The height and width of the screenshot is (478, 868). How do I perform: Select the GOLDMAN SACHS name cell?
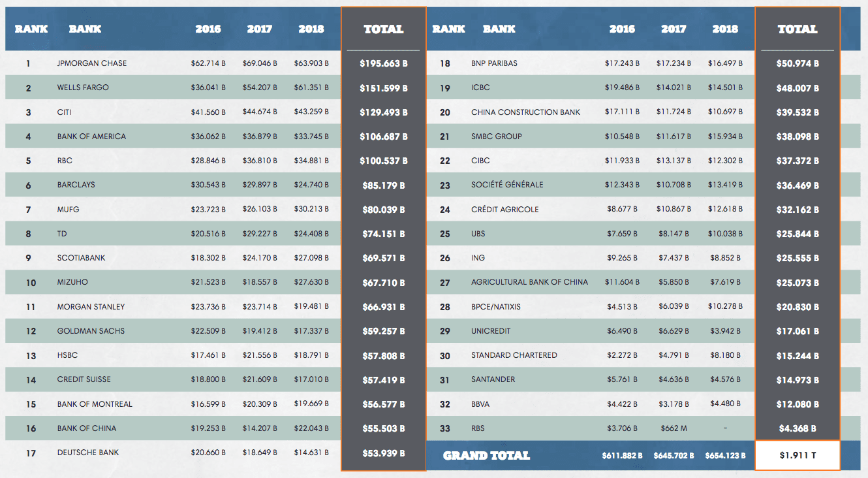click(x=91, y=330)
